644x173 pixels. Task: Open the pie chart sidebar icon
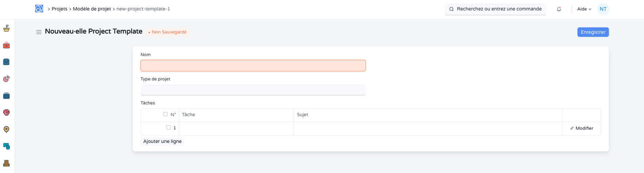(x=6, y=79)
